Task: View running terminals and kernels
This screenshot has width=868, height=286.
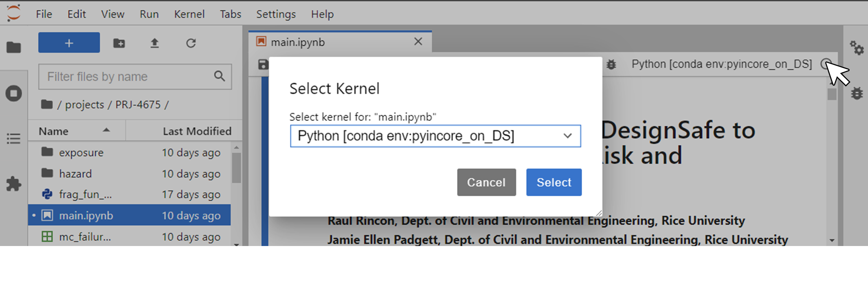Action: (x=13, y=93)
